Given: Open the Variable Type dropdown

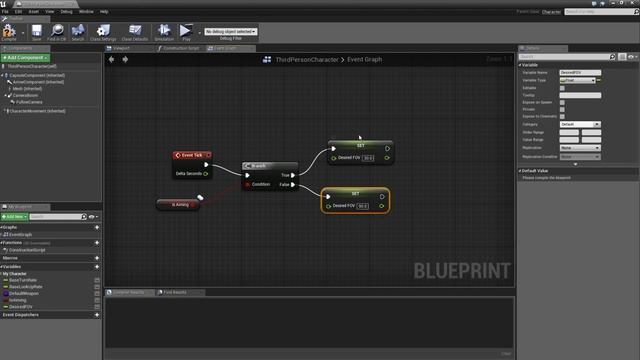Looking at the screenshot, I should 578,80.
